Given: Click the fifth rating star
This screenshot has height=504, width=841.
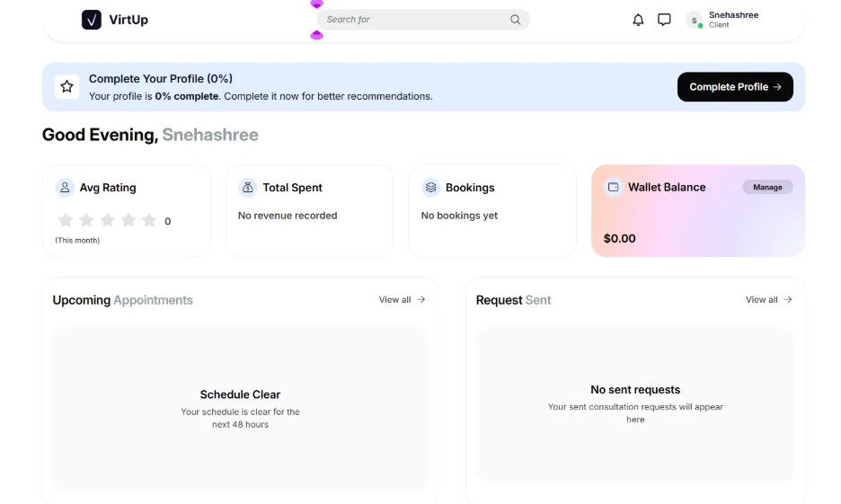Looking at the screenshot, I should (149, 220).
